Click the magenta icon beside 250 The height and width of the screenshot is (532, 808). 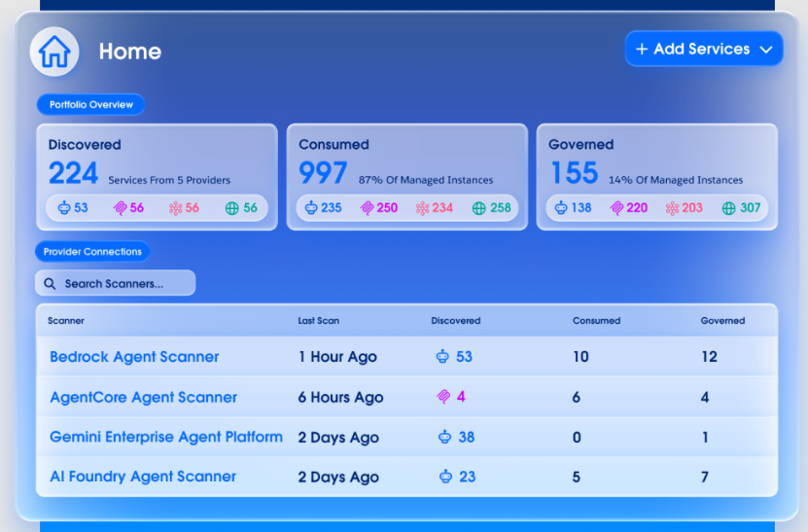(x=367, y=208)
